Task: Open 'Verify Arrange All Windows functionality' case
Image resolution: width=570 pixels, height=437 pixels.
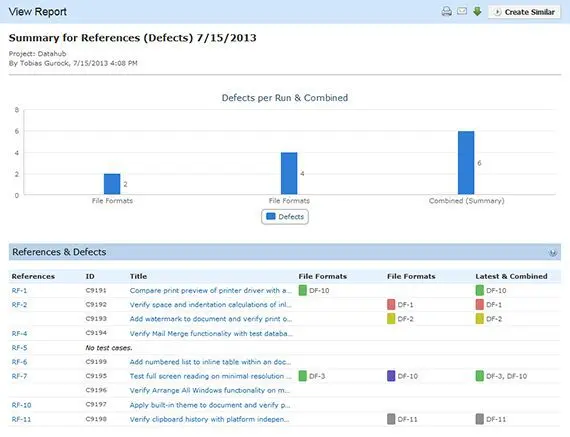Action: point(210,390)
